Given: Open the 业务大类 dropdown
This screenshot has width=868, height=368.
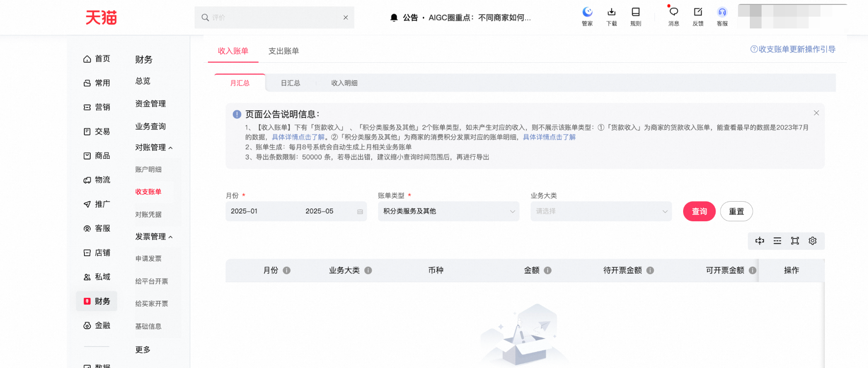Looking at the screenshot, I should (x=601, y=211).
